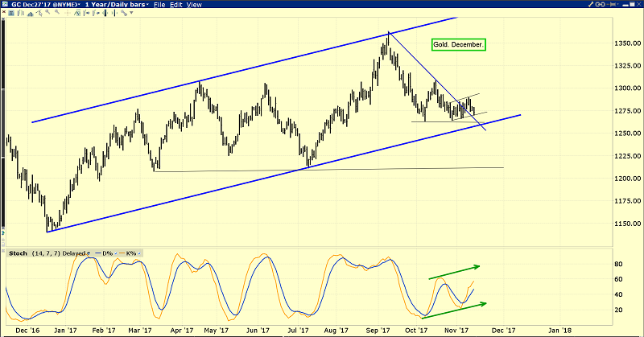Image resolution: width=644 pixels, height=337 pixels.
Task: Open the chart studies indicator icon
Action: tap(77, 13)
